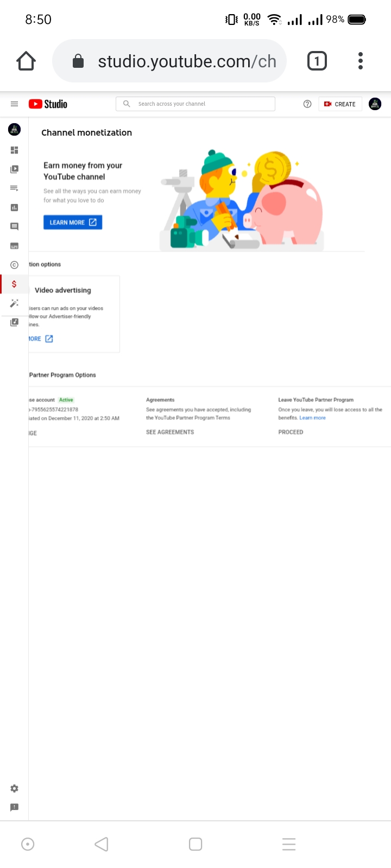The height and width of the screenshot is (868, 391).
Task: Open the Subtitles sidebar icon
Action: pyautogui.click(x=15, y=246)
